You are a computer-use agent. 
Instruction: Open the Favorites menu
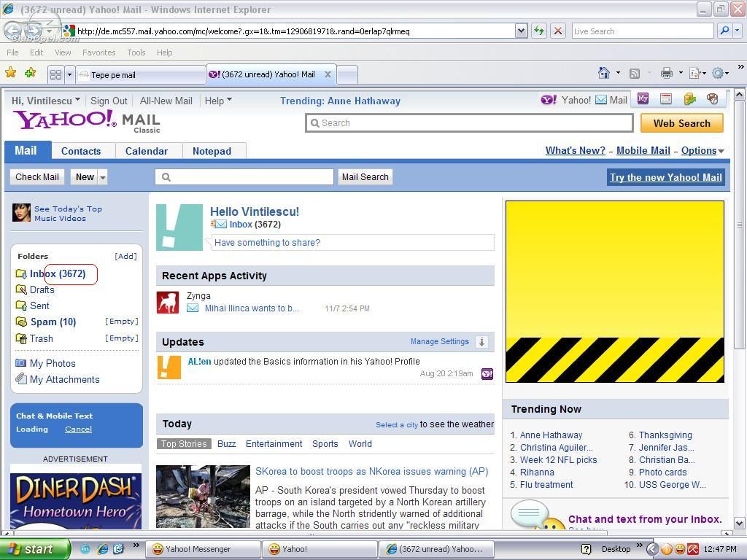[98, 52]
